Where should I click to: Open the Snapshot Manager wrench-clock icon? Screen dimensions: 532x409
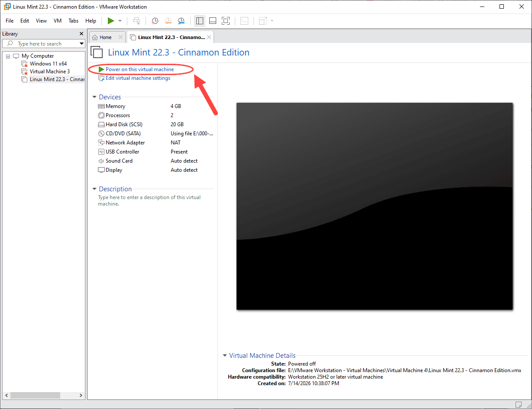182,21
